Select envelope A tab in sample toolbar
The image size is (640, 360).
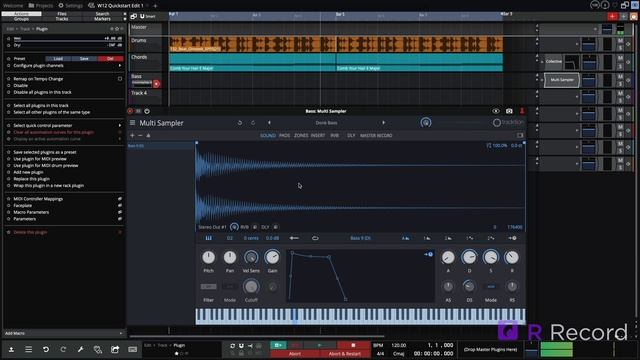[x=405, y=238]
